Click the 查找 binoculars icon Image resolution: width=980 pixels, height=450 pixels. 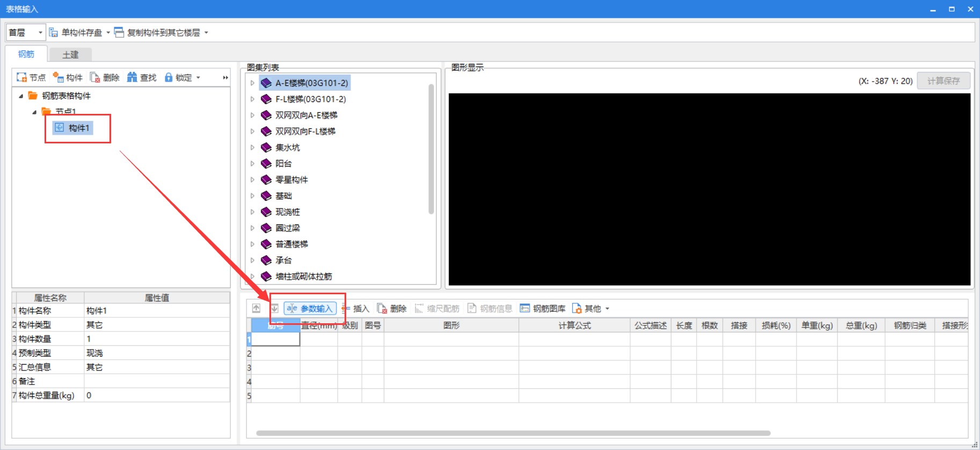coord(132,77)
